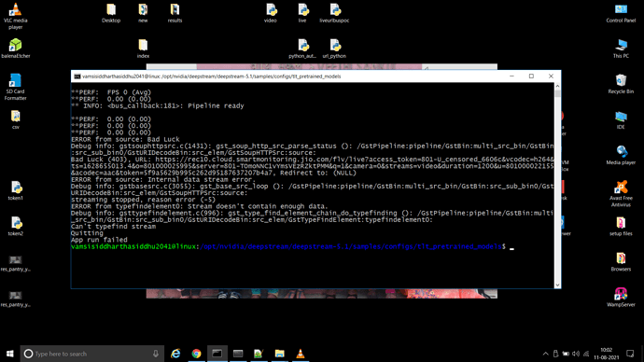Select upper res_pantry_y image thumbnail on desktop
644x362 pixels.
(x=15, y=263)
